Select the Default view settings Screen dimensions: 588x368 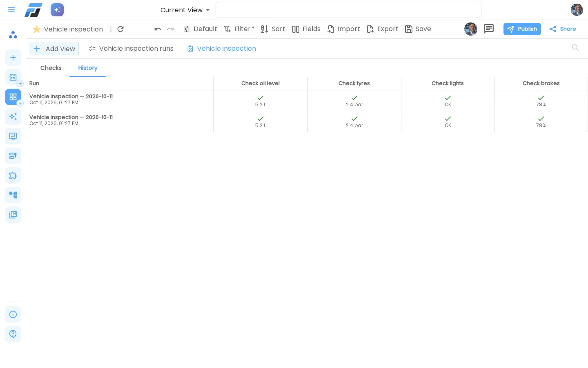[x=200, y=29]
